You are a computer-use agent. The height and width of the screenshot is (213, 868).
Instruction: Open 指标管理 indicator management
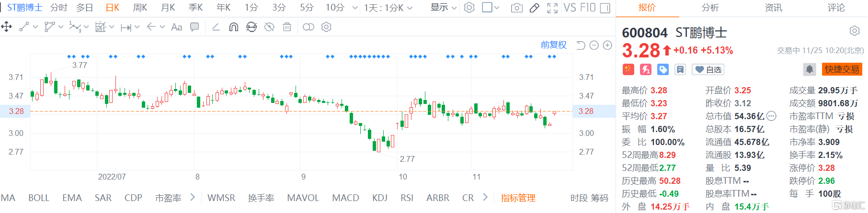click(518, 198)
